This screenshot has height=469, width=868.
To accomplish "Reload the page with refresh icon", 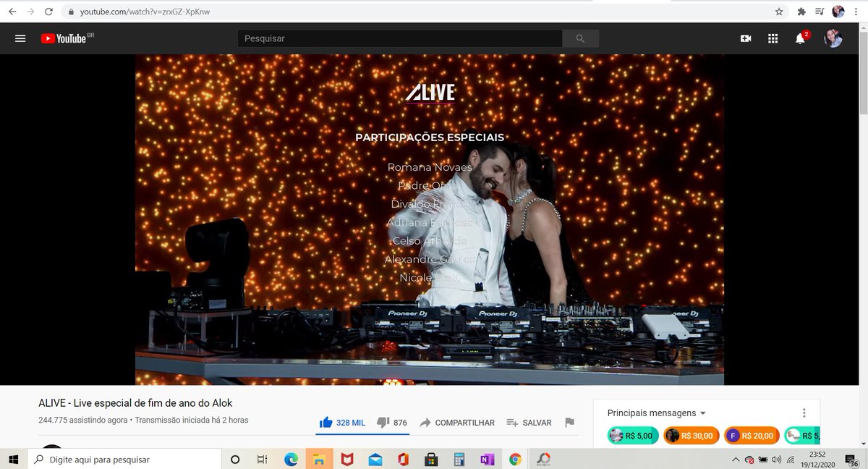I will coord(48,12).
